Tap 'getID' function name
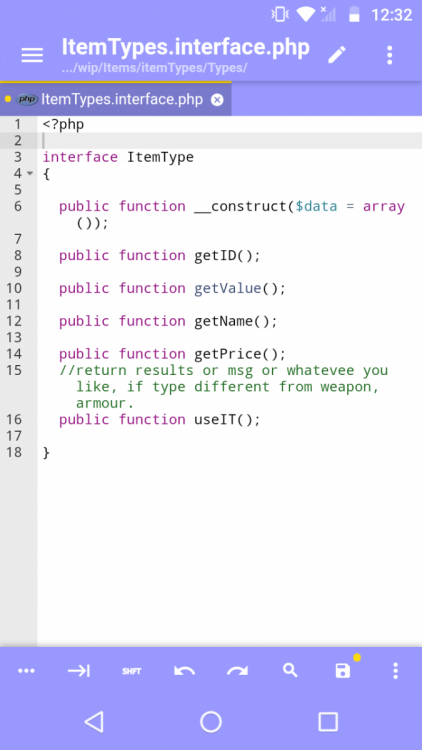The height and width of the screenshot is (750, 422). pyautogui.click(x=215, y=255)
